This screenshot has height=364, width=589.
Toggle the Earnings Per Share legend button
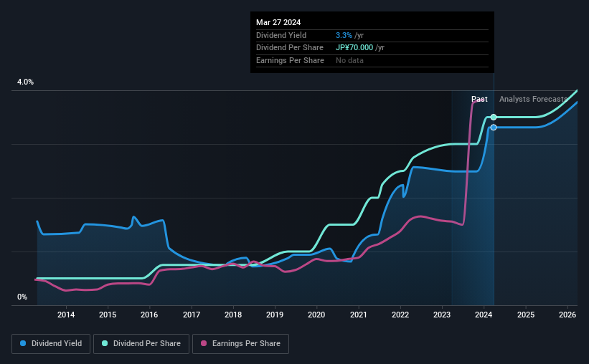point(240,344)
